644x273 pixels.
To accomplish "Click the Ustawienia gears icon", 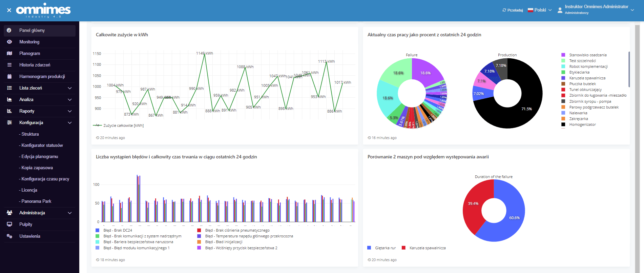I will 9,236.
